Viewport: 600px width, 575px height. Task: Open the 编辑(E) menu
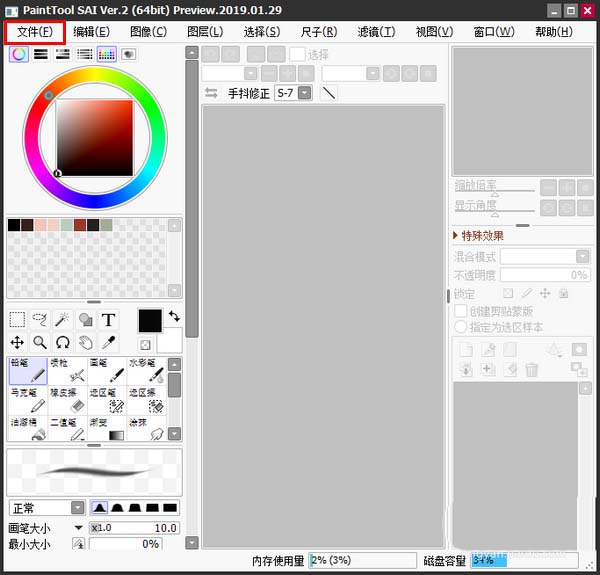click(x=91, y=32)
